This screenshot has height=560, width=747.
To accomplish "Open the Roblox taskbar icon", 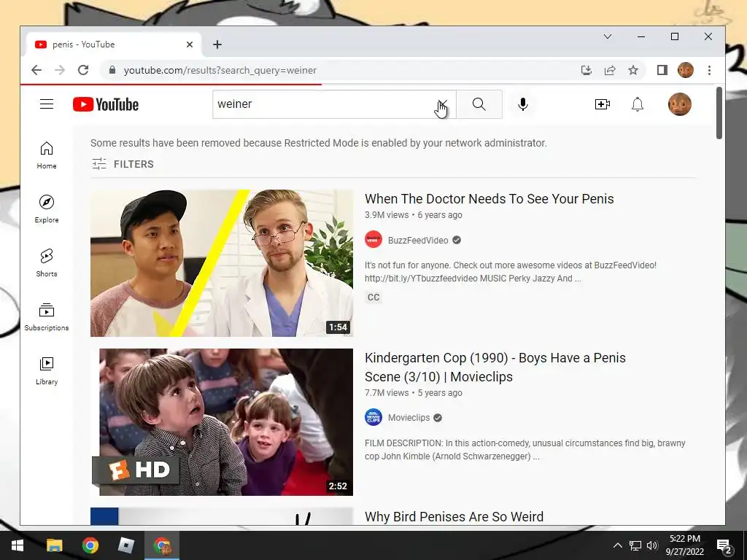I will [x=125, y=545].
